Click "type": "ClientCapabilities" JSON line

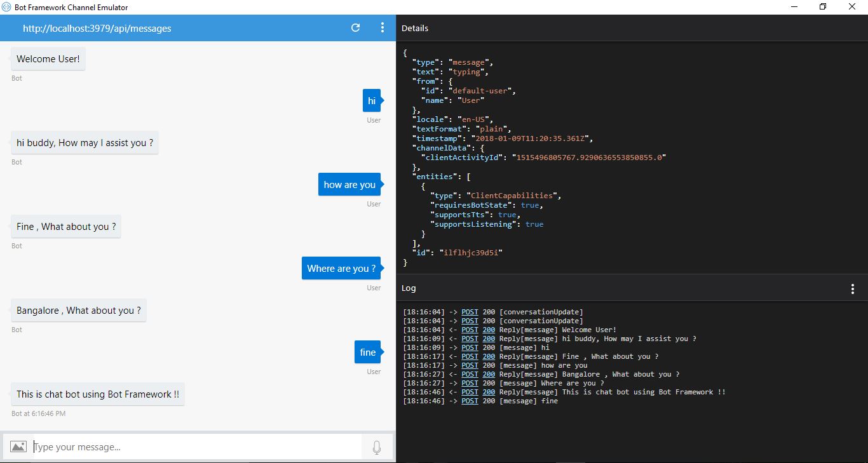(496, 196)
